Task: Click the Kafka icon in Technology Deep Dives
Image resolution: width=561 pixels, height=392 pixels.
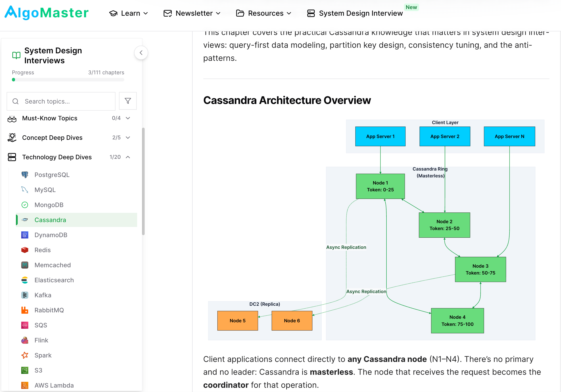Action: [25, 295]
